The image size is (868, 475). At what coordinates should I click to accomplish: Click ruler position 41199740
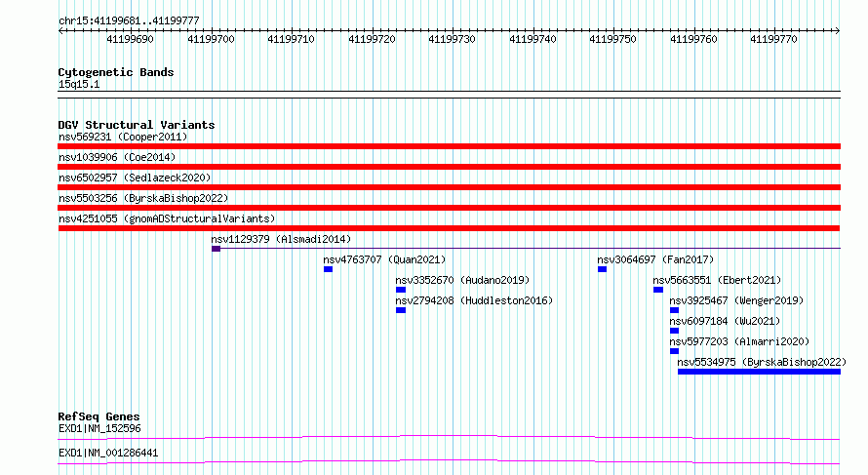533,39
